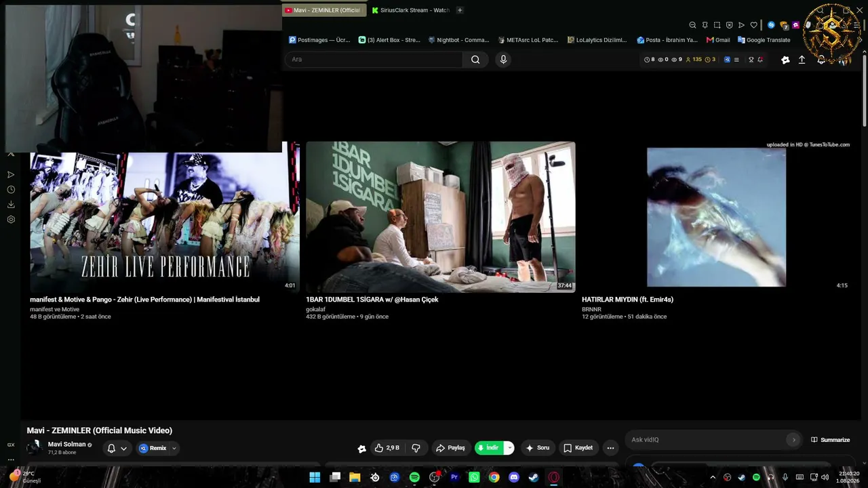Open the LoLalytics bookmark
This screenshot has width=868, height=488.
coord(597,40)
